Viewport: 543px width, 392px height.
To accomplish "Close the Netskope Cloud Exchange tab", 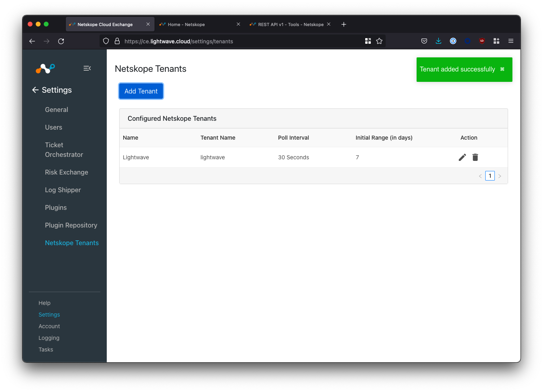I will click(148, 24).
